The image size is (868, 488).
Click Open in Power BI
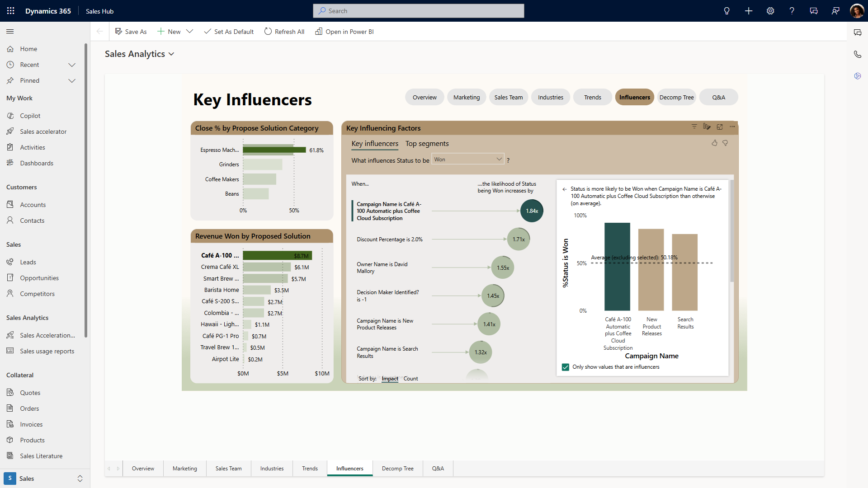[x=344, y=32]
